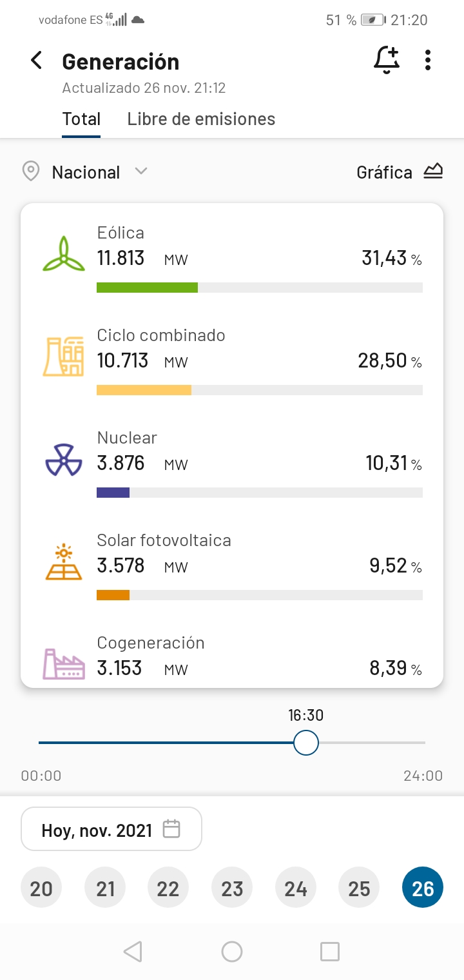Viewport: 464px width, 980px height.
Task: Add a notification alert with bell icon
Action: tap(387, 61)
